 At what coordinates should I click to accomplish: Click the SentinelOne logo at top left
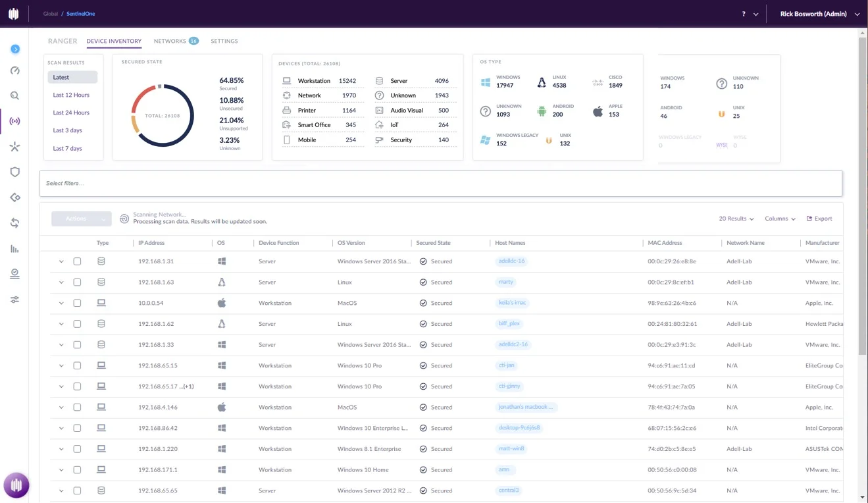(14, 14)
